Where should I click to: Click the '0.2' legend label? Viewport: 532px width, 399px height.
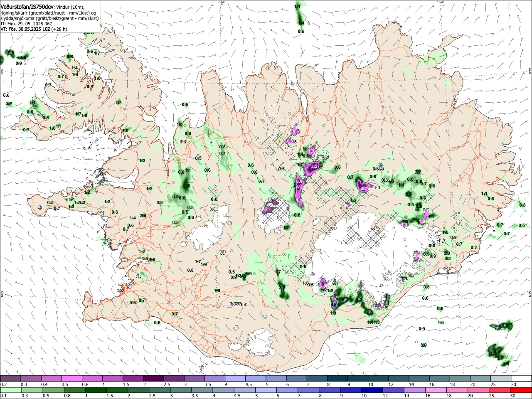tap(3, 384)
